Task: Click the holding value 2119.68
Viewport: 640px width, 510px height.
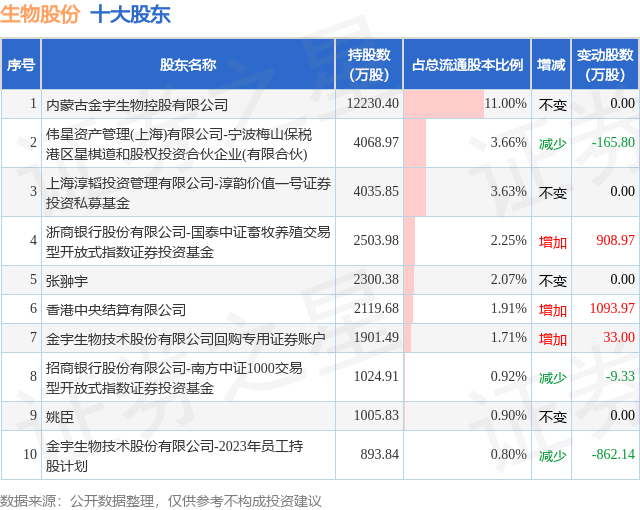Action: 376,308
